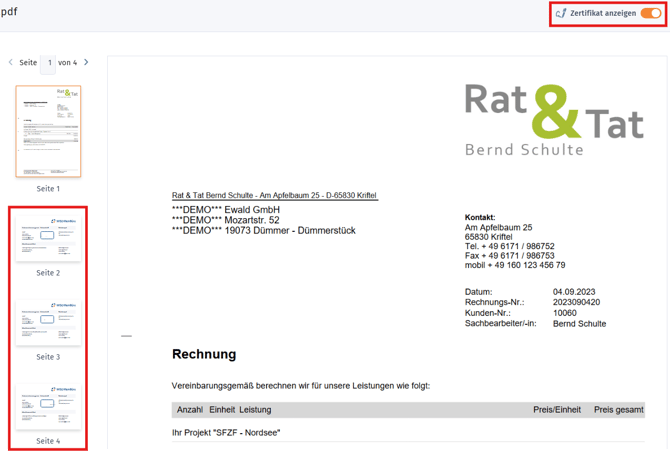Click recipient line '***DEMO*** Mozartstr. 52'
The image size is (670, 451).
pyautogui.click(x=226, y=220)
